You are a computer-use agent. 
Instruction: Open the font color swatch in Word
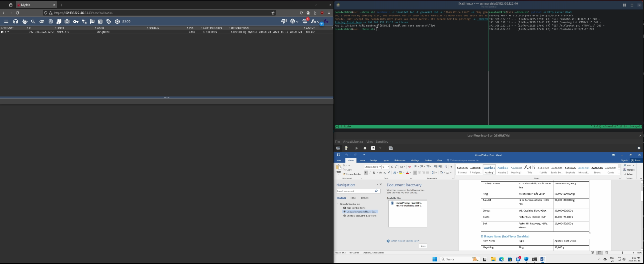pyautogui.click(x=407, y=173)
